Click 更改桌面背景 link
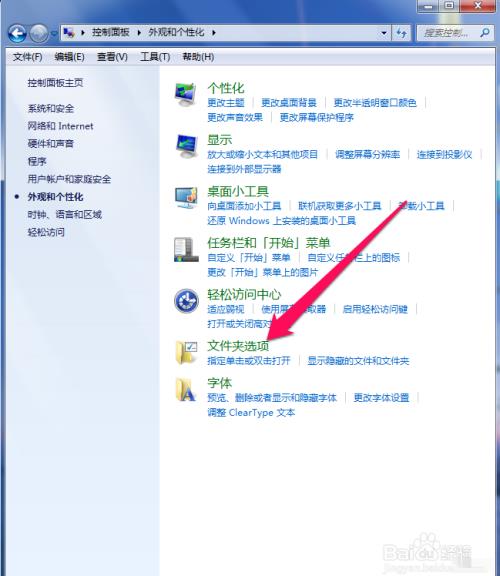The image size is (500, 576). 289,103
